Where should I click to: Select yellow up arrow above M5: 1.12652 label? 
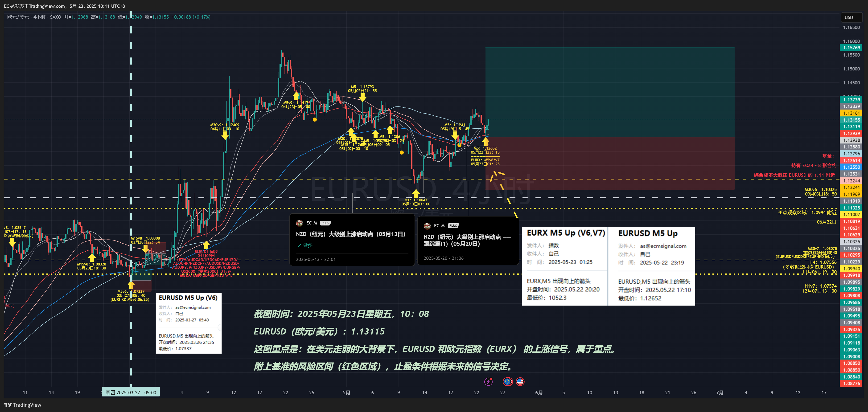pyautogui.click(x=485, y=142)
